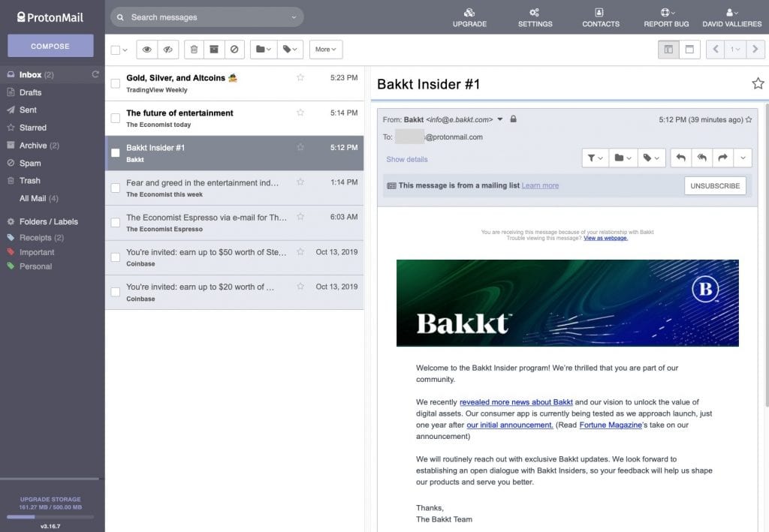Mark selected messages as unread (crossed eye)
Image resolution: width=769 pixels, height=532 pixels.
[x=167, y=50]
